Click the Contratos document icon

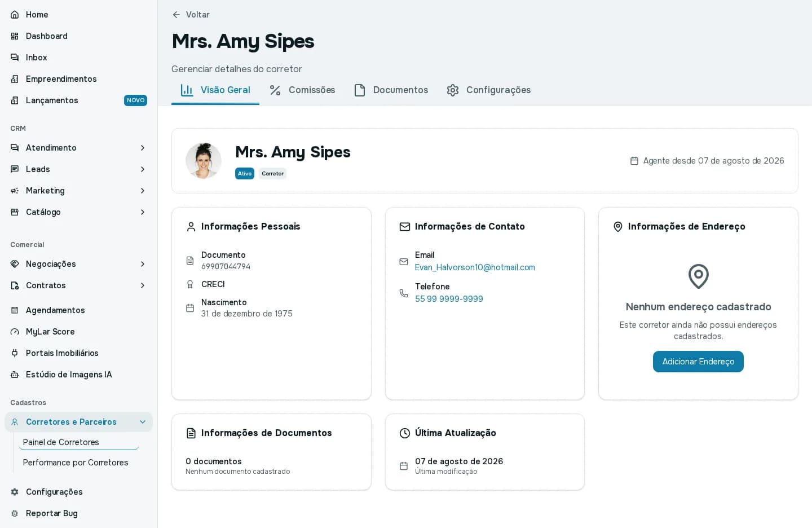coord(15,285)
